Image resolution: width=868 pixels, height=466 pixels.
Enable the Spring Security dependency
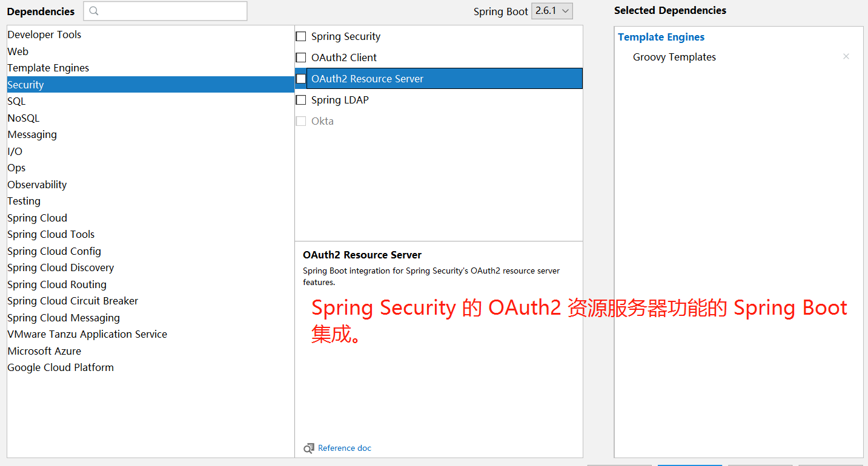click(x=301, y=36)
